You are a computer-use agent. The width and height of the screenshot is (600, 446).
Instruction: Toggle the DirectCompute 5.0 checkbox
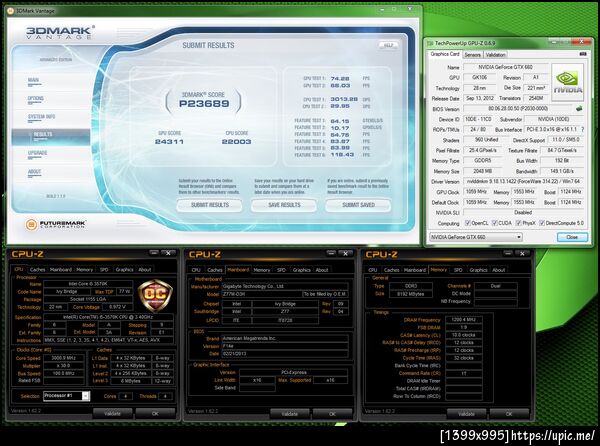(542, 223)
